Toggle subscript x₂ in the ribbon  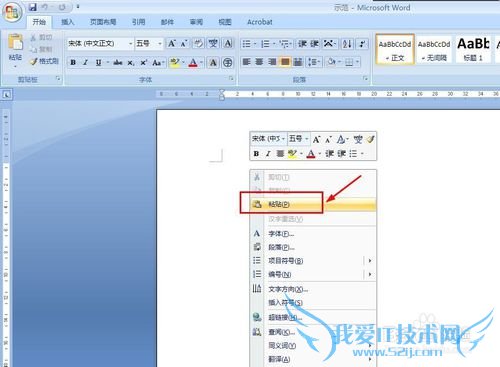pyautogui.click(x=131, y=62)
